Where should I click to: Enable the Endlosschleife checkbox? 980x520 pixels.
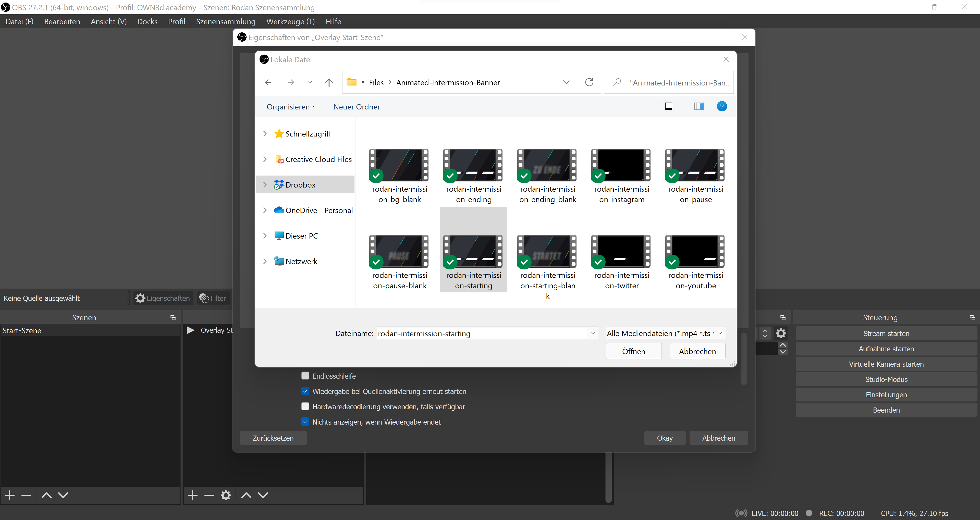pos(305,376)
